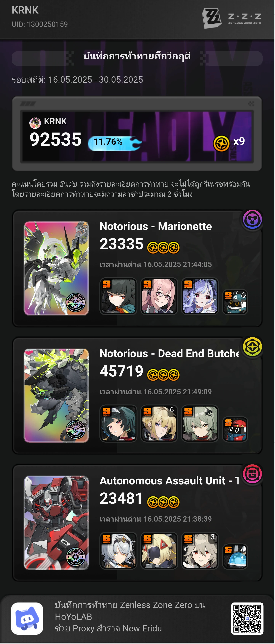Click the 11.76% ranking percentage bar
275x644 pixels.
pos(115,143)
